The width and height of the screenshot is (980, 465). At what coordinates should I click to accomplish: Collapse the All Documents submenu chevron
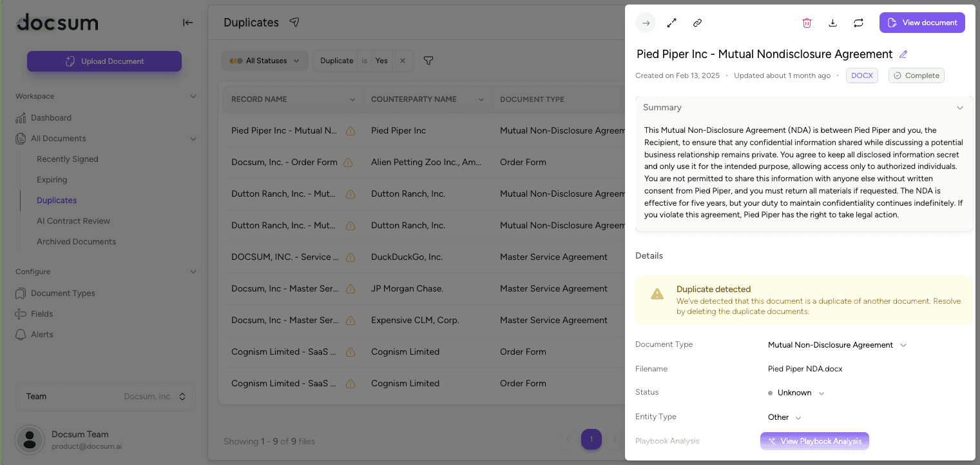(x=193, y=139)
